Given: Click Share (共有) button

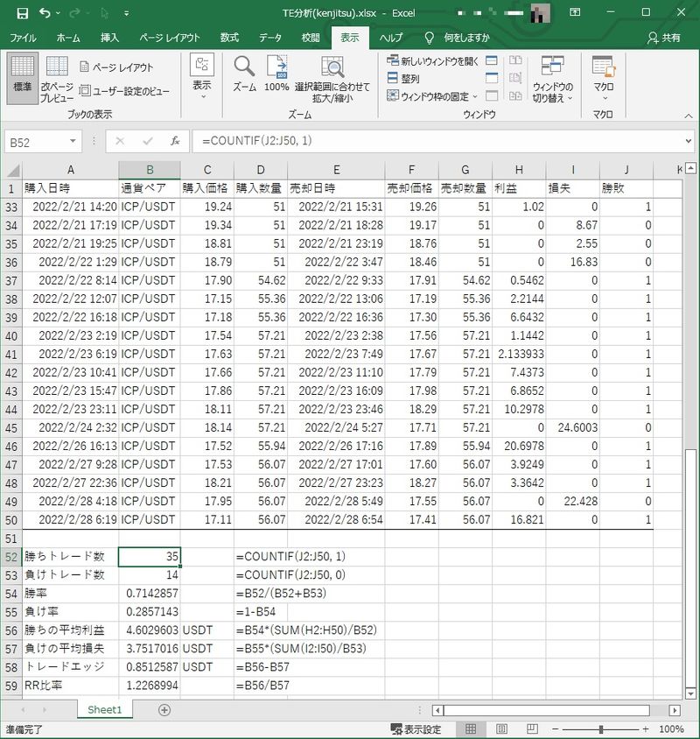Looking at the screenshot, I should point(664,39).
